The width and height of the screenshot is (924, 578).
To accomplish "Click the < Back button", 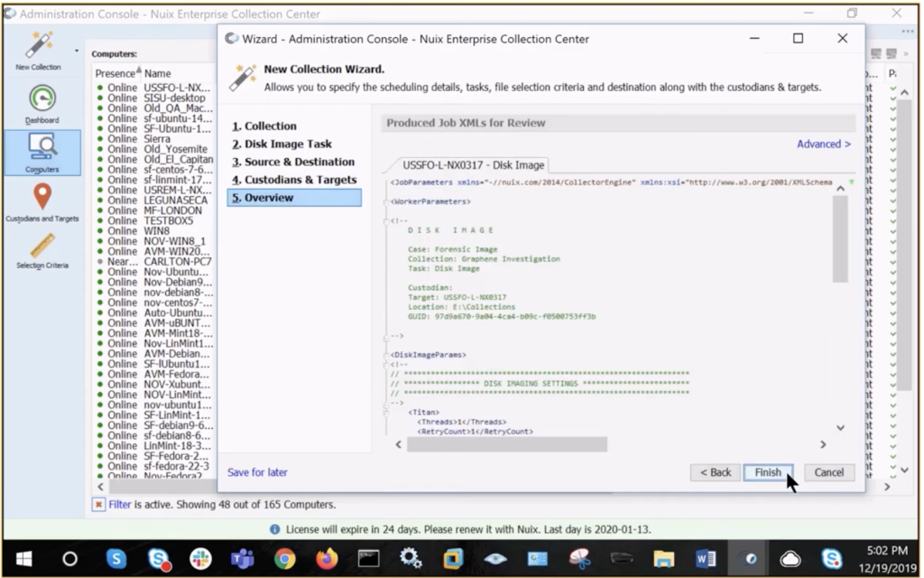I will coord(716,472).
